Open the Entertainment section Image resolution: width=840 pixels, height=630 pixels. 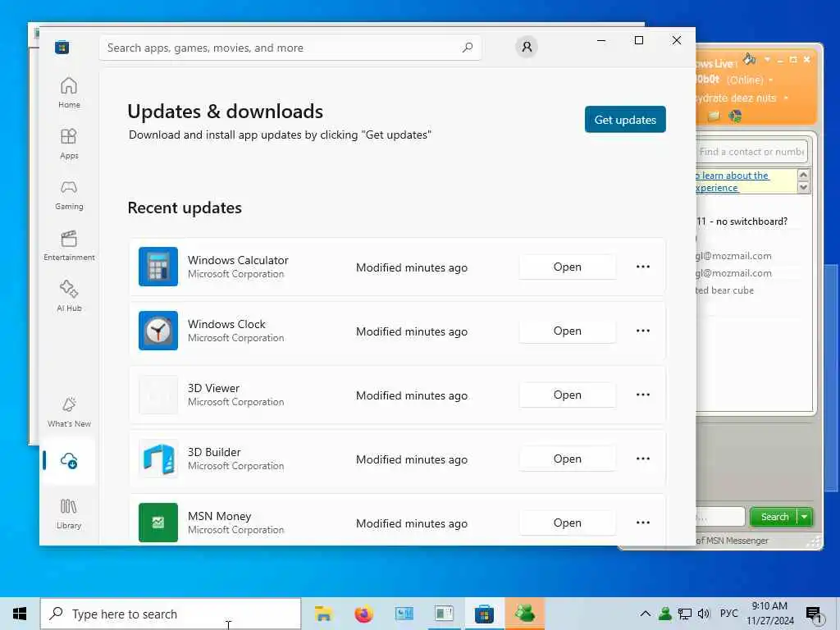coord(69,245)
